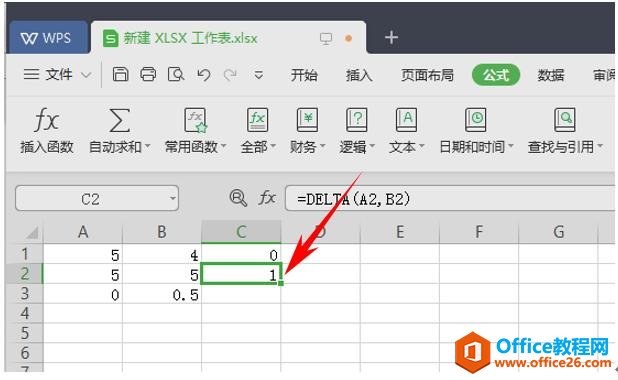Image resolution: width=618 pixels, height=380 pixels.
Task: Click cell C2 containing 1
Action: point(241,274)
